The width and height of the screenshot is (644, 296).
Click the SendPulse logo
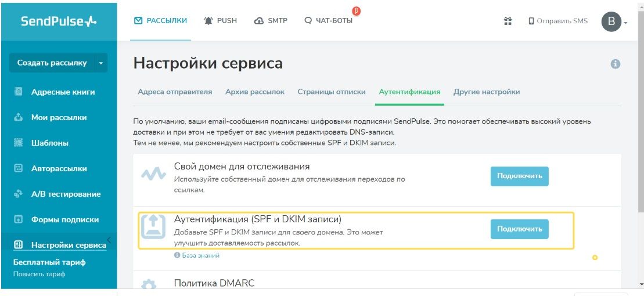click(x=59, y=21)
